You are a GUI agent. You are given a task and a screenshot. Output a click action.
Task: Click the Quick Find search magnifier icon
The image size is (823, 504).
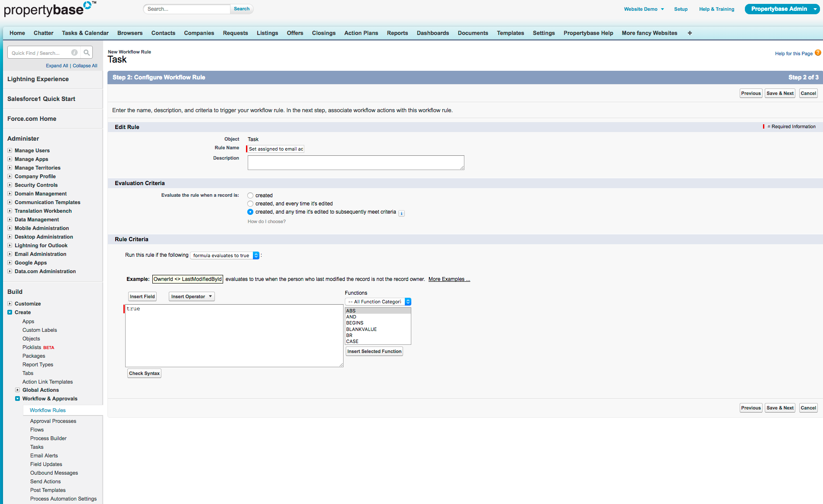[x=87, y=53]
